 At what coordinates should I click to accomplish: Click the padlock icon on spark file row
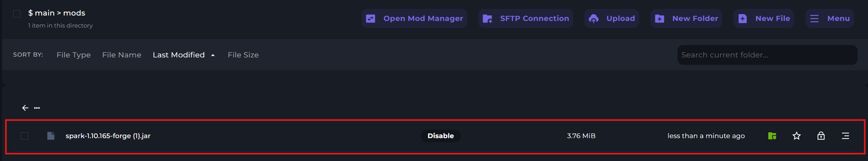click(x=821, y=136)
